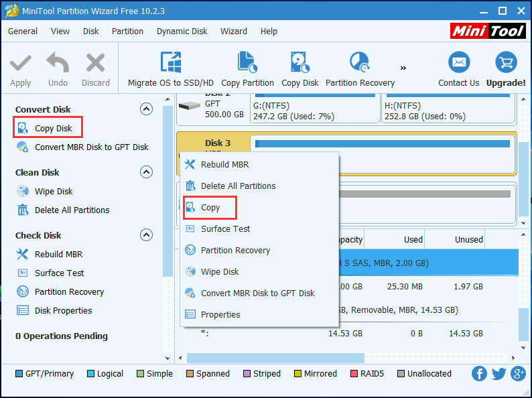Choose Partition Recovery in the context menu

(259, 250)
